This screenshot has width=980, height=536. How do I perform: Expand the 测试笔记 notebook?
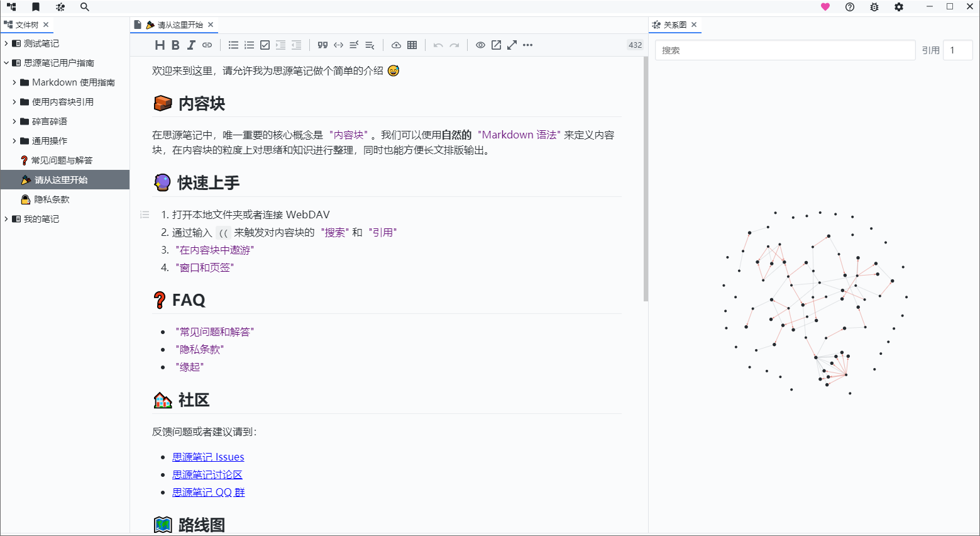pyautogui.click(x=6, y=43)
